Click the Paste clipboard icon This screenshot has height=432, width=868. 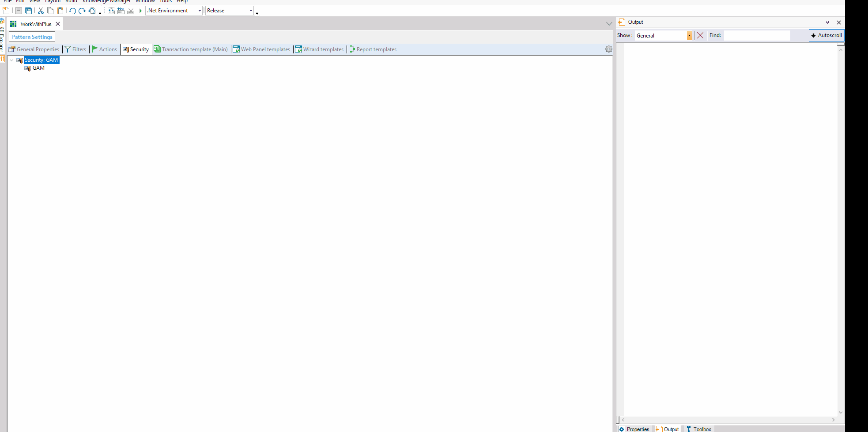(x=60, y=11)
